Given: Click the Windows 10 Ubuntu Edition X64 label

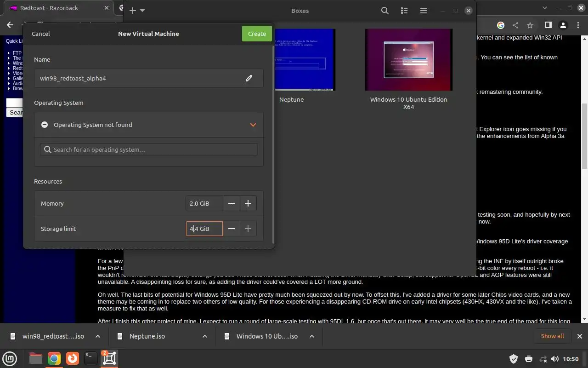Looking at the screenshot, I should (408, 103).
